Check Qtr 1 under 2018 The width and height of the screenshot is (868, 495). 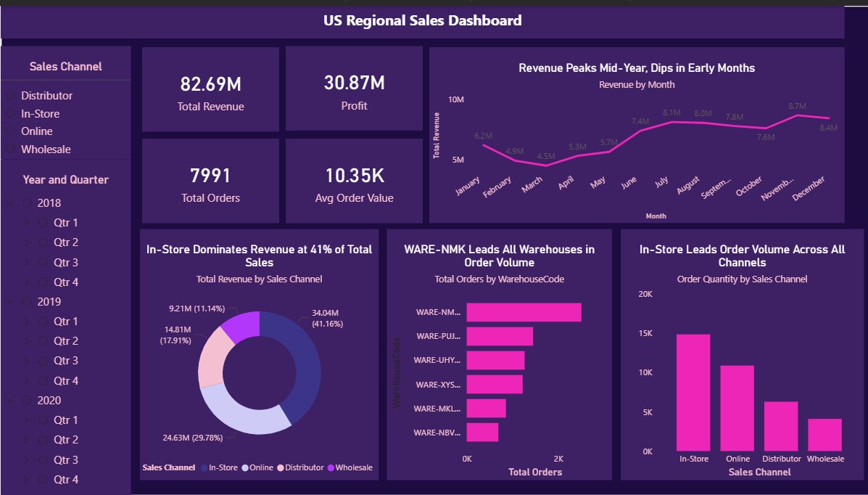tap(44, 223)
